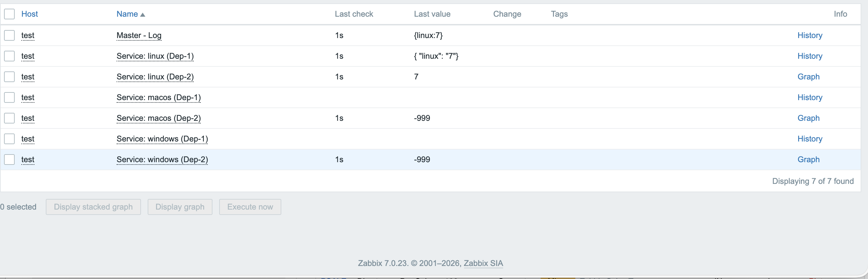
Task: Open the Master - Log item name menu
Action: coord(139,35)
